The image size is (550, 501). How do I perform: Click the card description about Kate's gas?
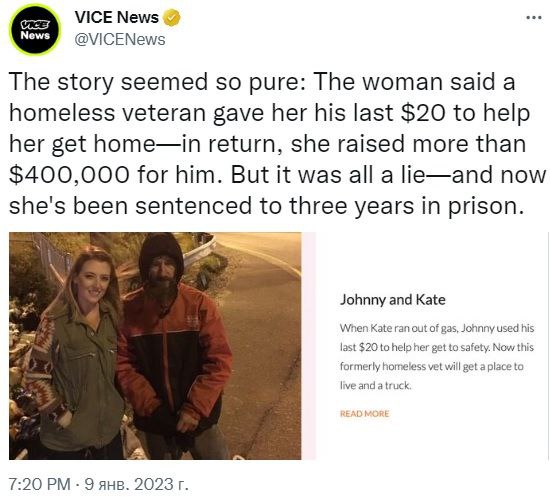(x=437, y=357)
